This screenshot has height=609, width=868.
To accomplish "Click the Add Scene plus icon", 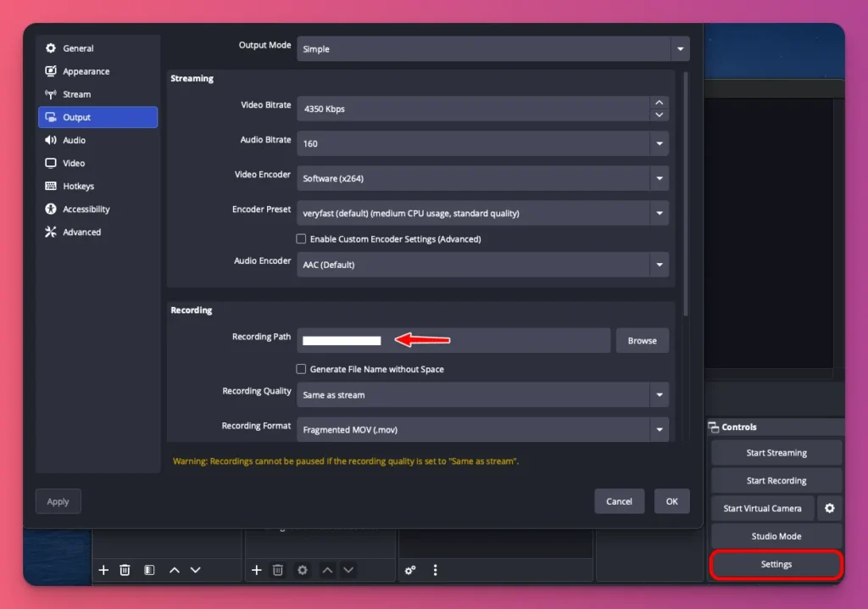I will point(103,570).
